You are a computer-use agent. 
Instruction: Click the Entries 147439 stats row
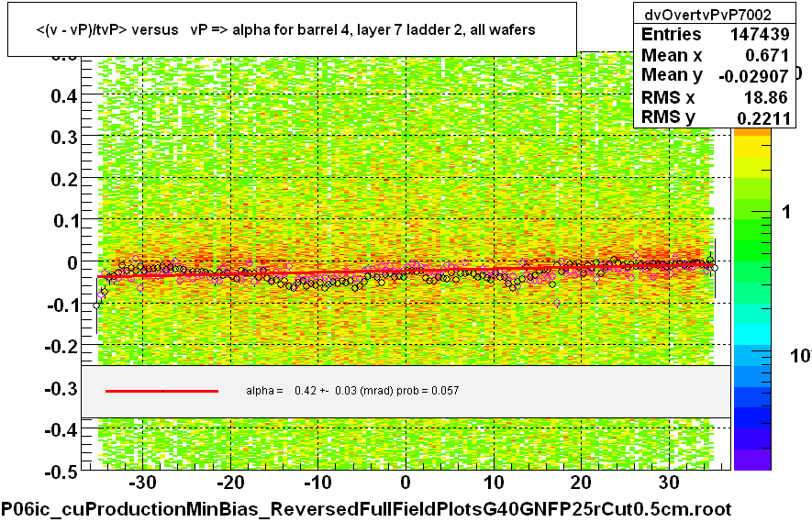(715, 34)
